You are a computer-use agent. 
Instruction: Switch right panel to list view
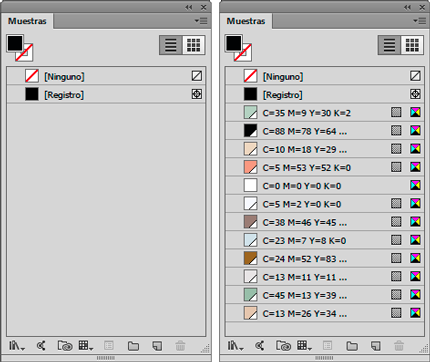point(389,45)
